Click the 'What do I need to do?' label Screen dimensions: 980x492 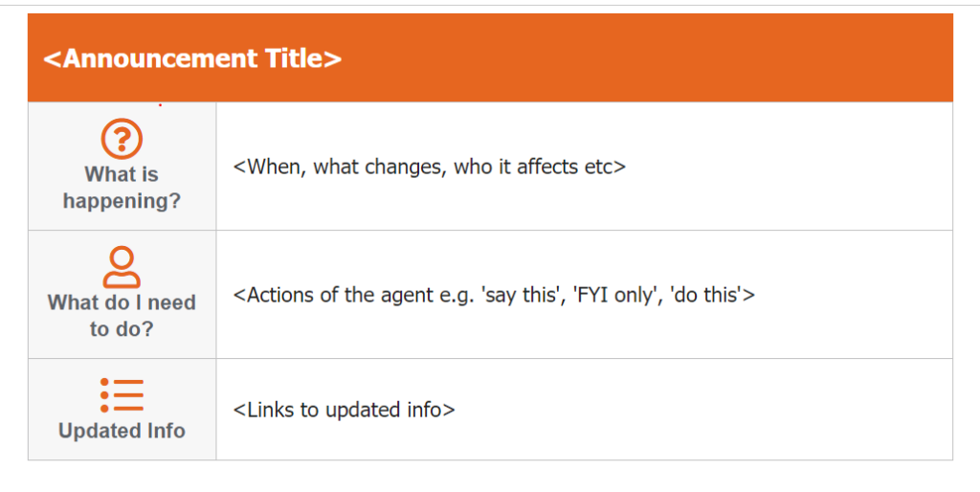coord(122,316)
